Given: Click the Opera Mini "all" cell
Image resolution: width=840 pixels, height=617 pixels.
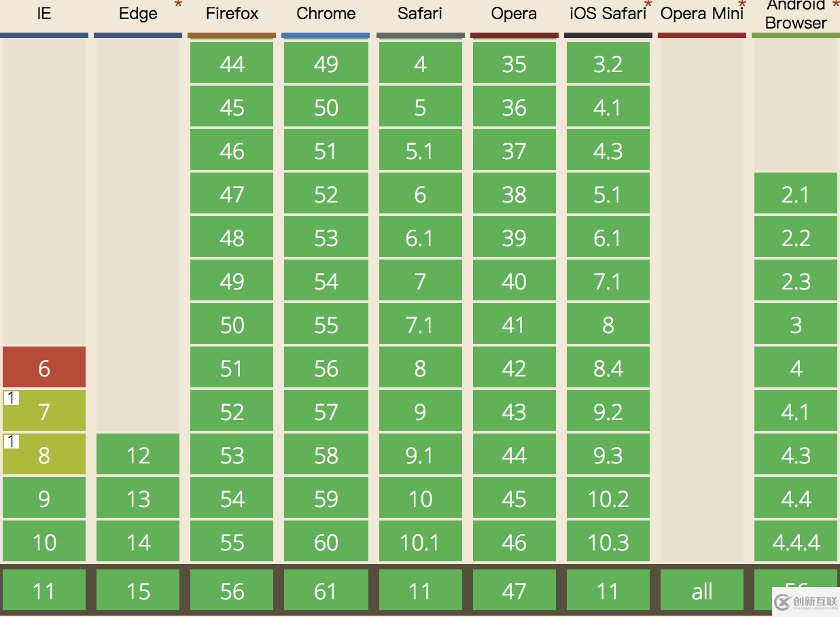Looking at the screenshot, I should (x=702, y=590).
